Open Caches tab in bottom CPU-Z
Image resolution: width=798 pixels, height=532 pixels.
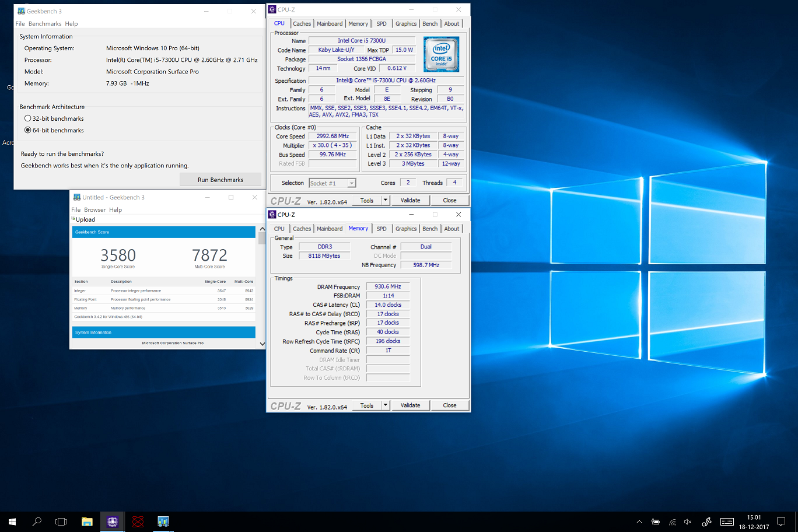[x=302, y=229]
